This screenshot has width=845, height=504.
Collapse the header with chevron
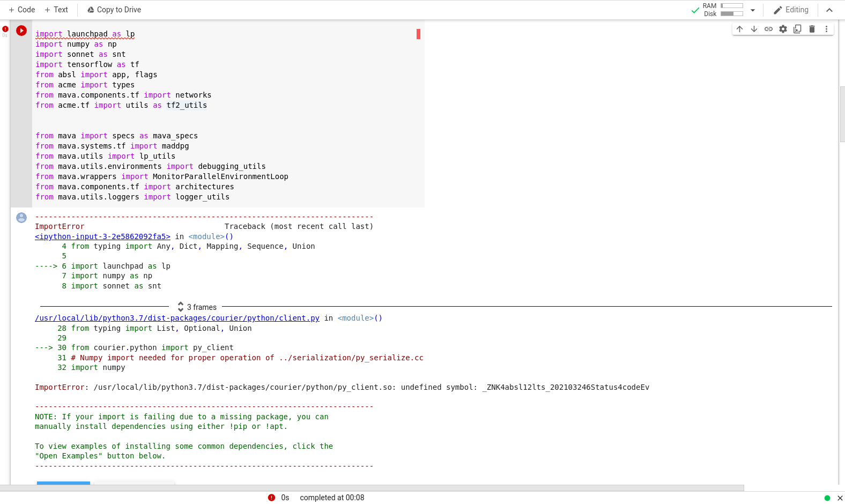click(x=829, y=10)
